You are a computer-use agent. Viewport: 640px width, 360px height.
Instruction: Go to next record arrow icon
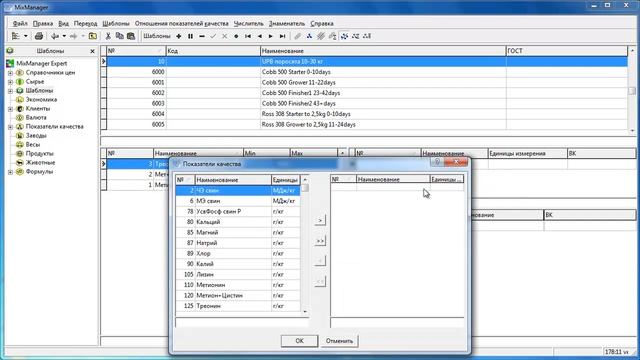[271, 36]
